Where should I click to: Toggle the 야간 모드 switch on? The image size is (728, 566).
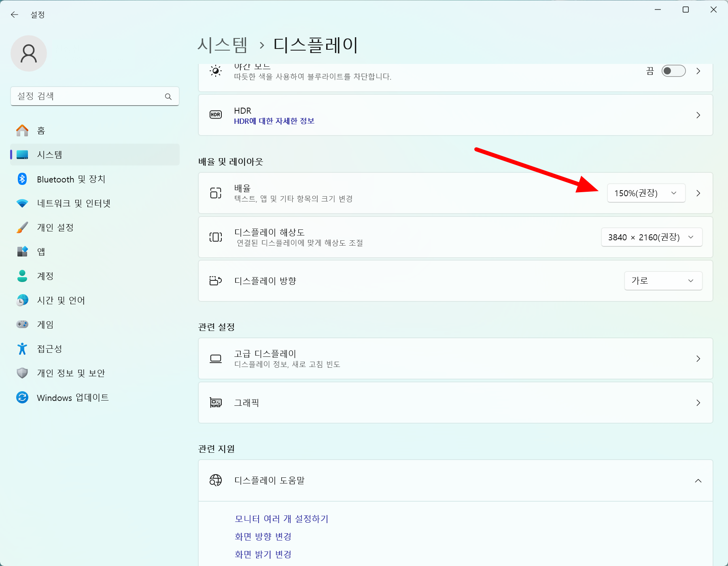pyautogui.click(x=673, y=71)
